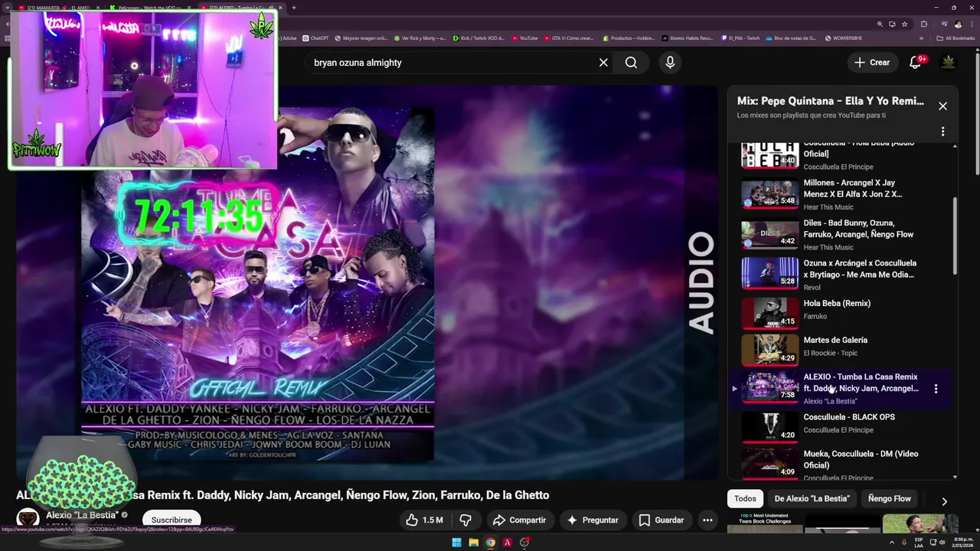Image resolution: width=980 pixels, height=551 pixels.
Task: Clear the YouTube search box text
Action: click(x=603, y=63)
